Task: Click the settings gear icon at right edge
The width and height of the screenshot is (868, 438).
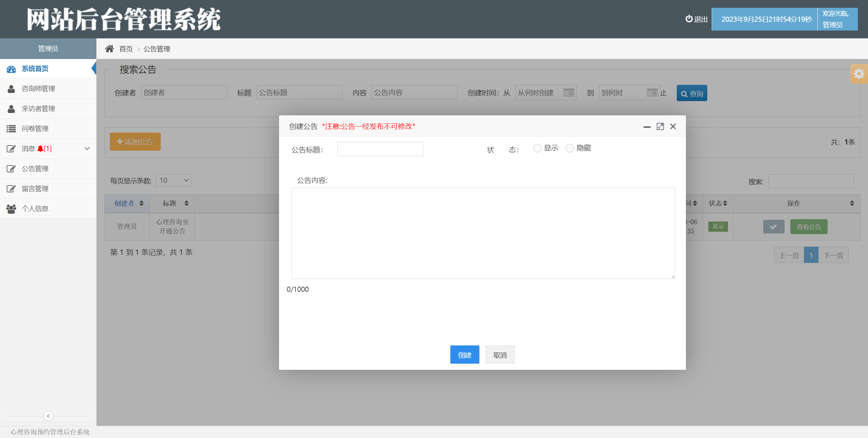Action: (859, 74)
